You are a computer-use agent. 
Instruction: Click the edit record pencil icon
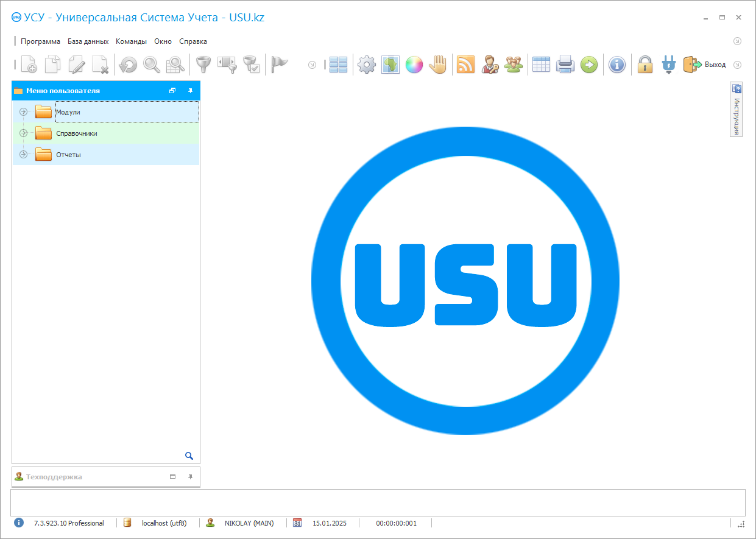[76, 65]
